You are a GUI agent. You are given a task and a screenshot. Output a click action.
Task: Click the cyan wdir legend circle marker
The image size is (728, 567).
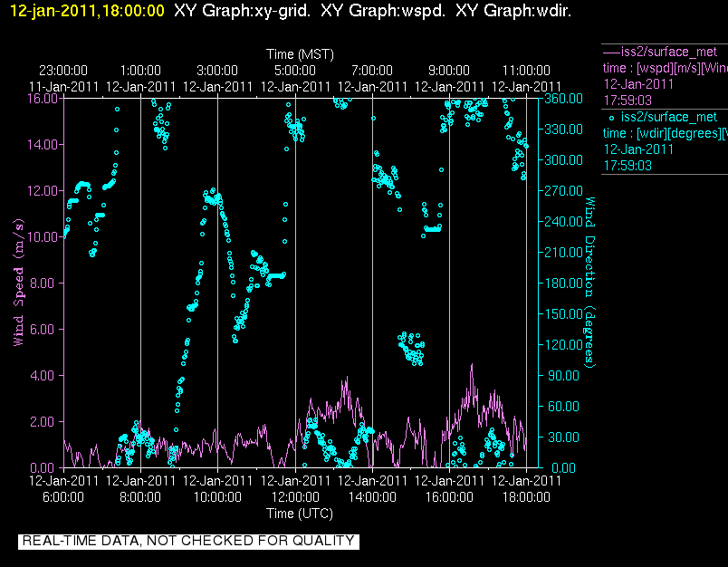tap(611, 119)
